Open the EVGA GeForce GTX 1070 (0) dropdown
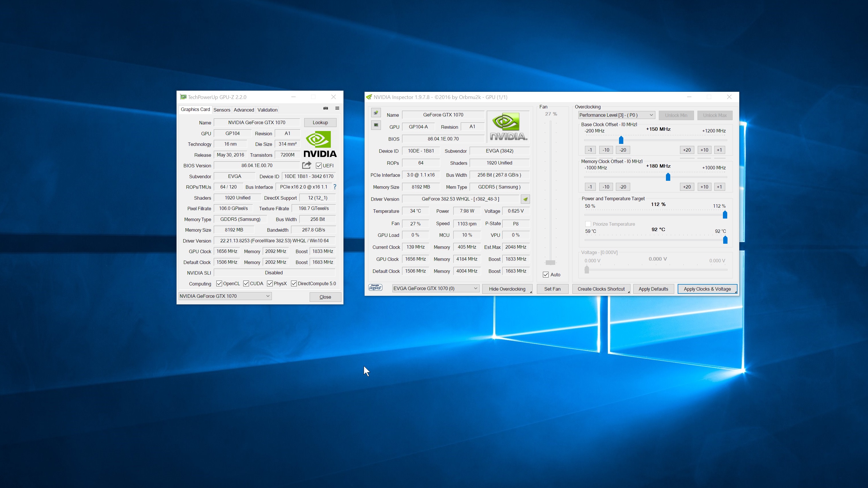This screenshot has width=868, height=488. point(436,288)
